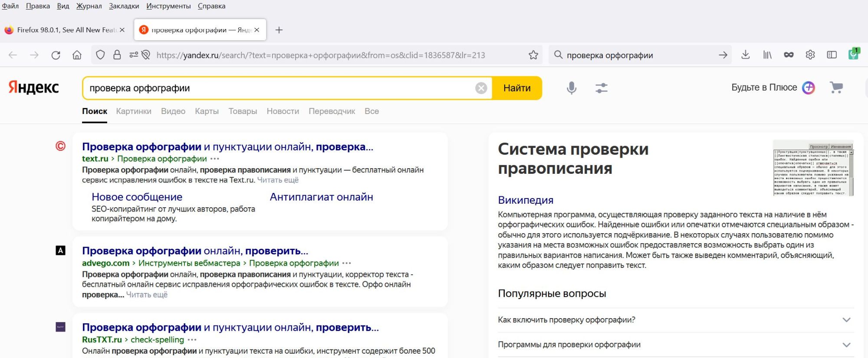Click the RusTXT.ru favicon
Viewport: 868px width, 358px height.
(60, 327)
